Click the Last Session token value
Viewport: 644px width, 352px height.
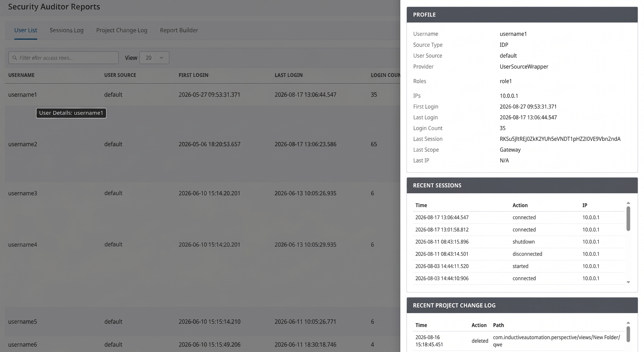point(560,139)
